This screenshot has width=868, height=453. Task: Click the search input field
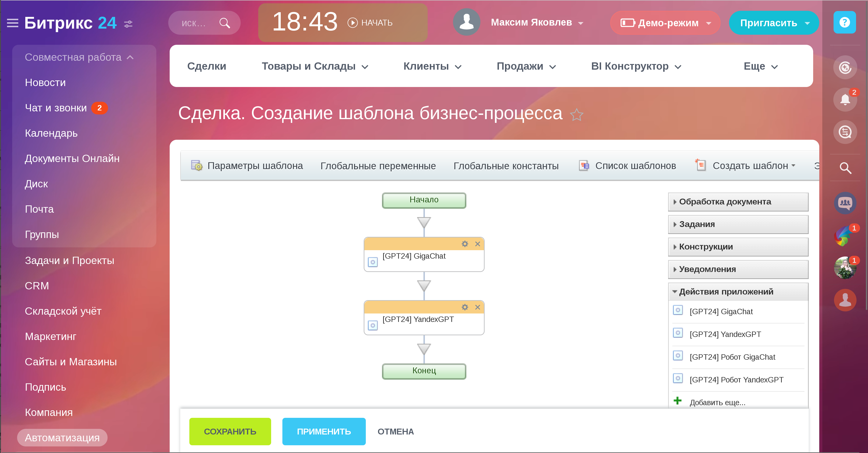pos(194,23)
